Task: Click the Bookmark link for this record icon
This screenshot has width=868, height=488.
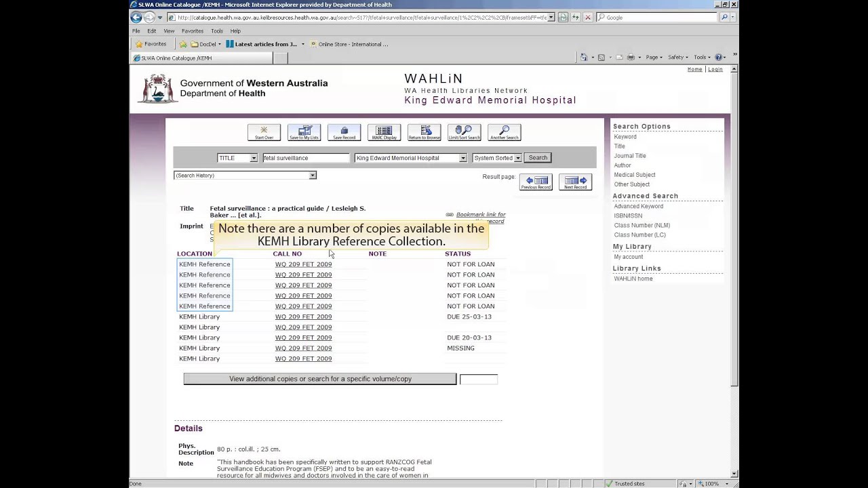Action: point(450,215)
